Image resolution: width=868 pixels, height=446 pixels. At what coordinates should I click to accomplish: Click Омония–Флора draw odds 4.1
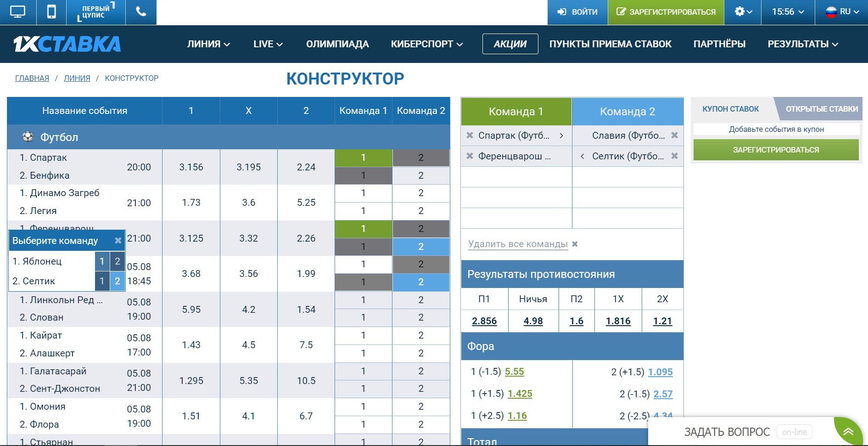pyautogui.click(x=248, y=416)
